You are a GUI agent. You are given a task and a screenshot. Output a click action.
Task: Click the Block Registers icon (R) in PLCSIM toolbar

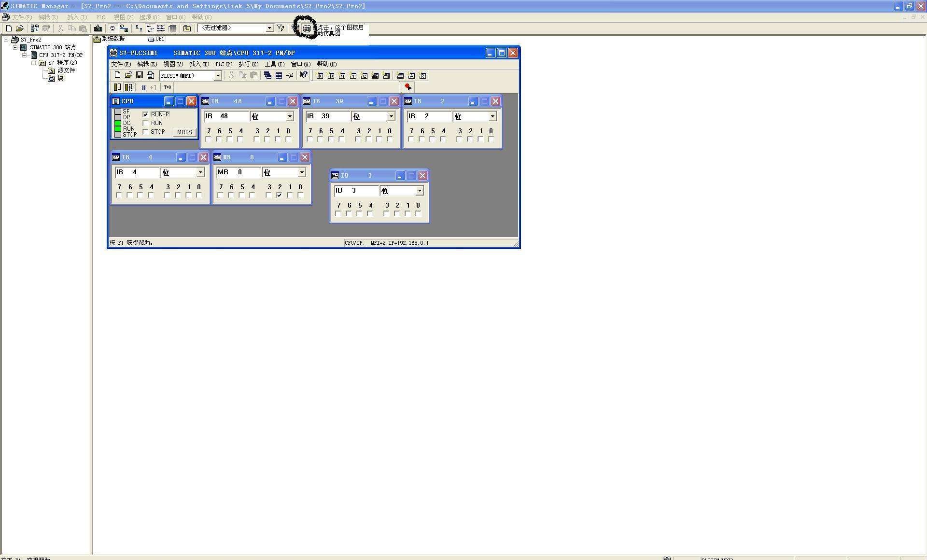422,76
